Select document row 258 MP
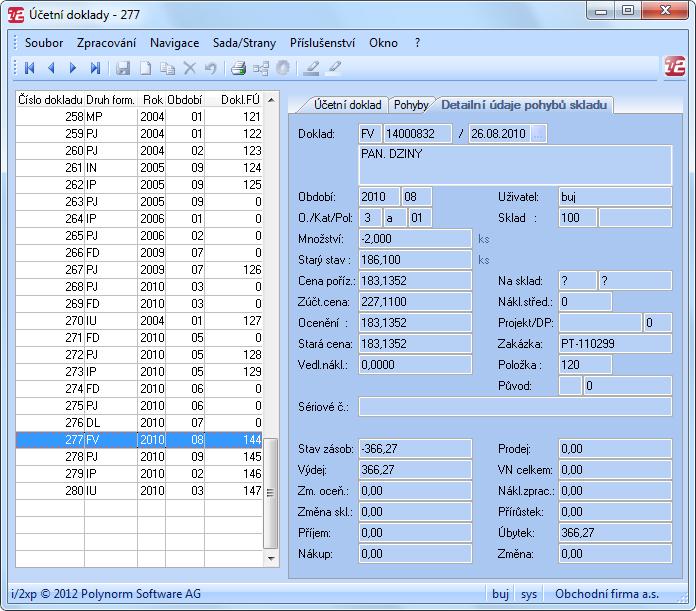Image resolution: width=696 pixels, height=611 pixels. coord(139,117)
